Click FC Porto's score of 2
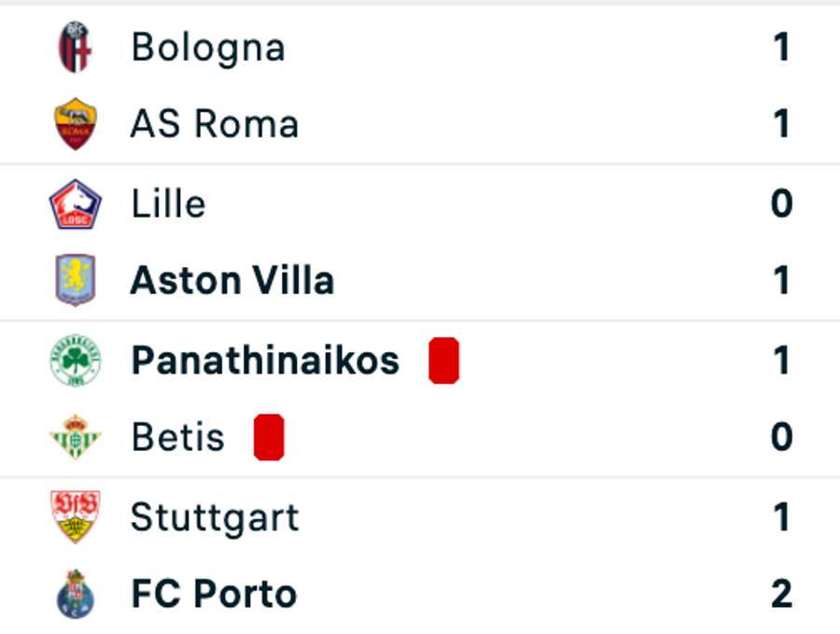This screenshot has width=840, height=634. coord(781,594)
